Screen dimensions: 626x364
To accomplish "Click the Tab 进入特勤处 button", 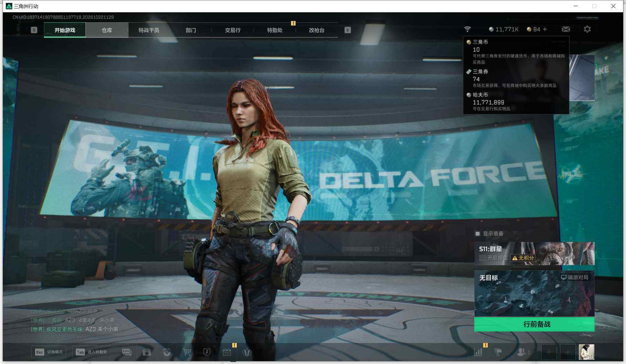I will (x=91, y=352).
